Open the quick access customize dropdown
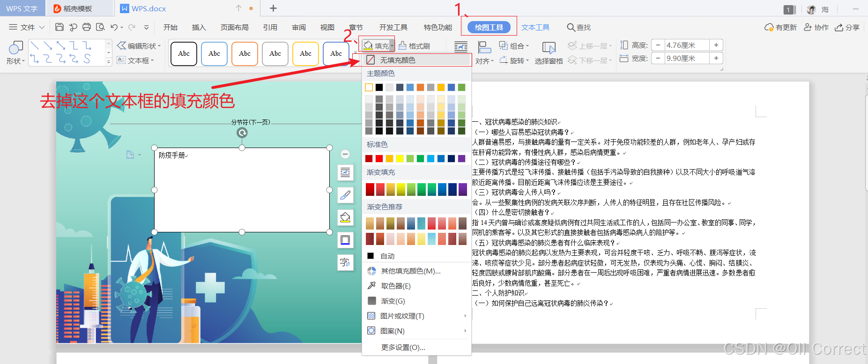The width and height of the screenshot is (868, 364). pyautogui.click(x=147, y=27)
